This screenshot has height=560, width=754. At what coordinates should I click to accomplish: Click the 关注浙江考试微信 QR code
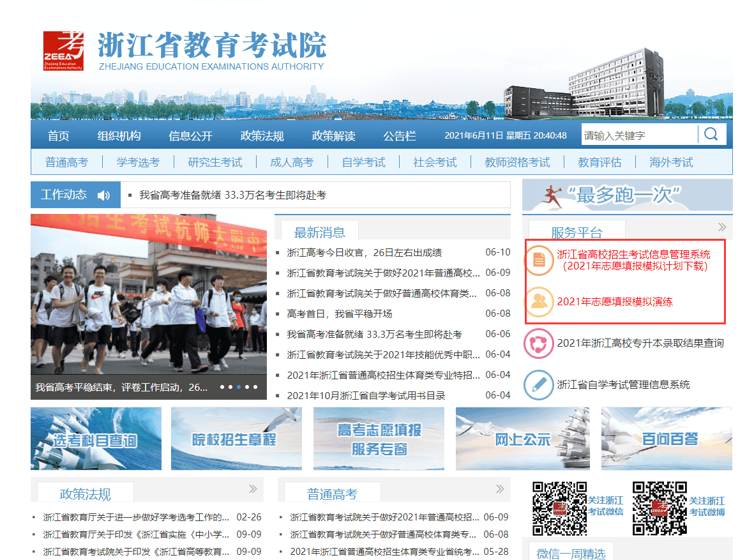pyautogui.click(x=560, y=508)
